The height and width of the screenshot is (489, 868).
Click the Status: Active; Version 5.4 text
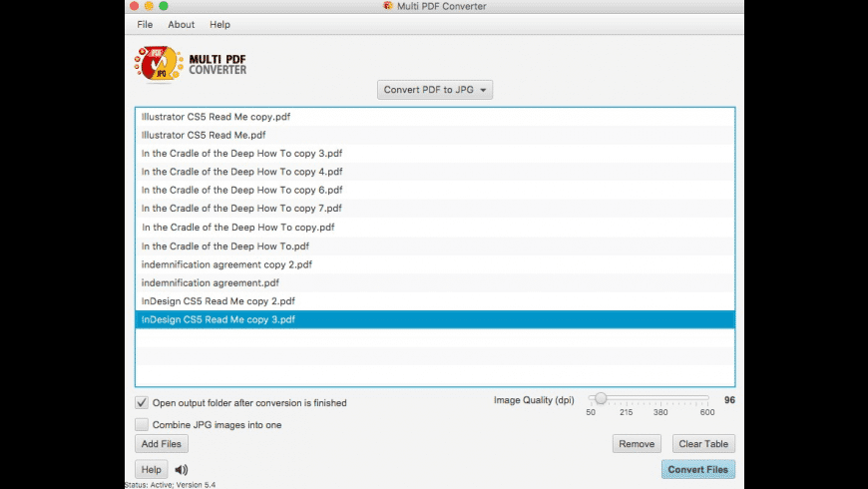click(171, 485)
